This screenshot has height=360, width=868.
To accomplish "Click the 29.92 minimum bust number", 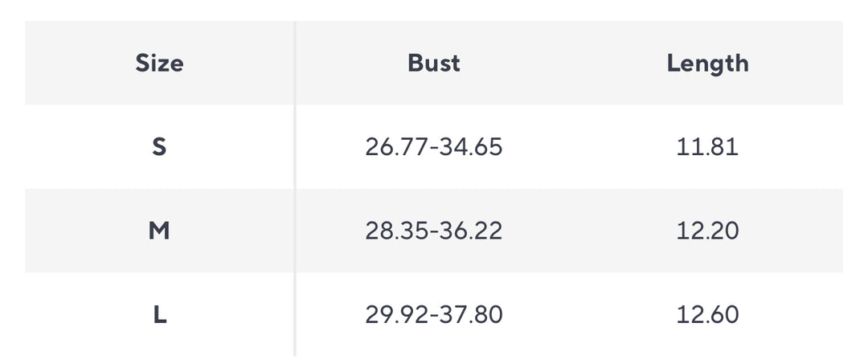I will [397, 315].
